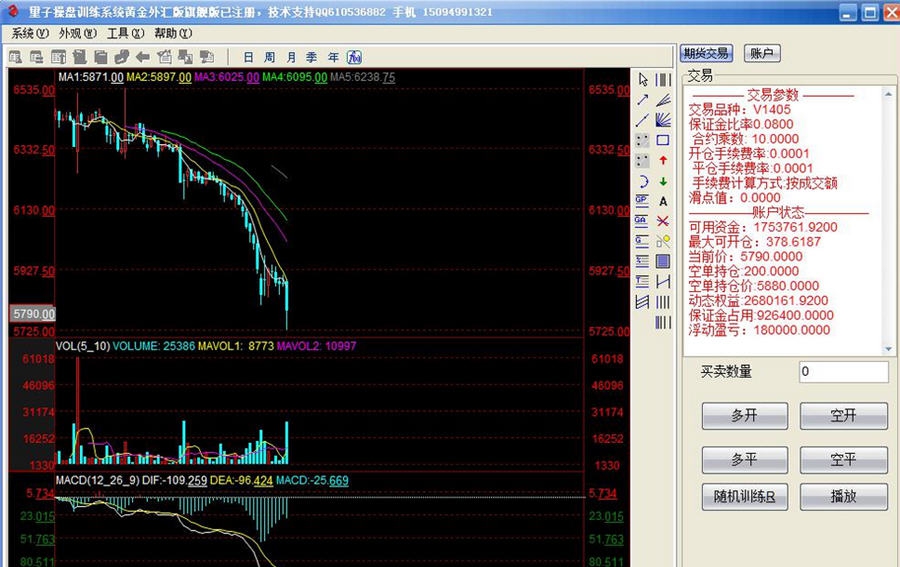Click the shapes icon with yellow dot
The image size is (900, 567).
coord(663,241)
